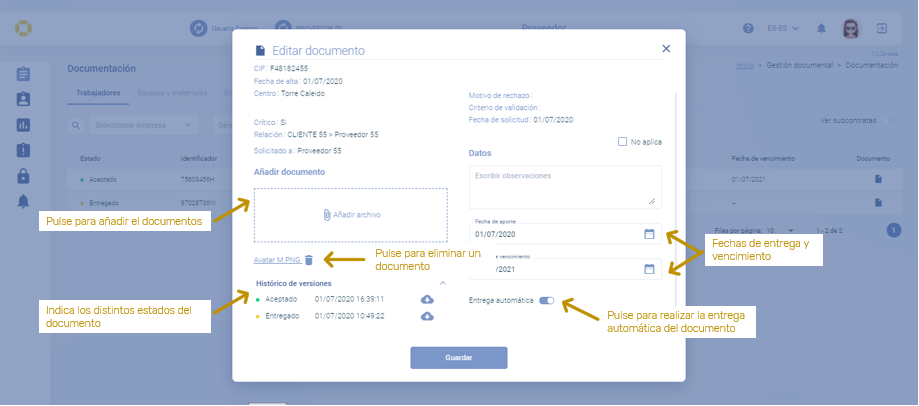Click the 01/07/2021 expiry date cell

tap(748, 179)
